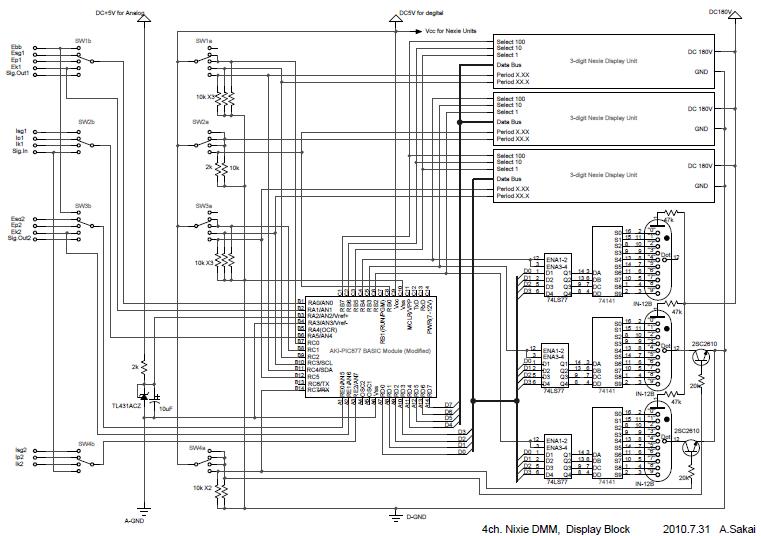The image size is (761, 536).
Task: Click the SW1b rotary switch symbol
Action: pyautogui.click(x=86, y=62)
